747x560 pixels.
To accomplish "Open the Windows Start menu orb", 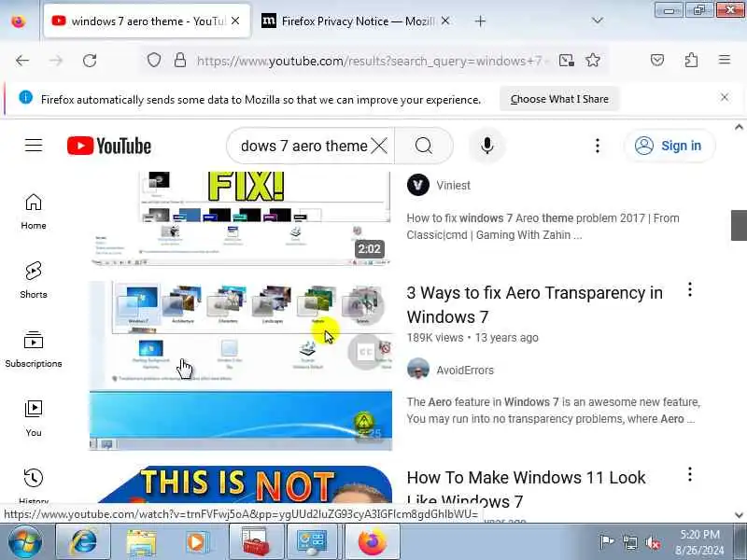I will click(25, 542).
